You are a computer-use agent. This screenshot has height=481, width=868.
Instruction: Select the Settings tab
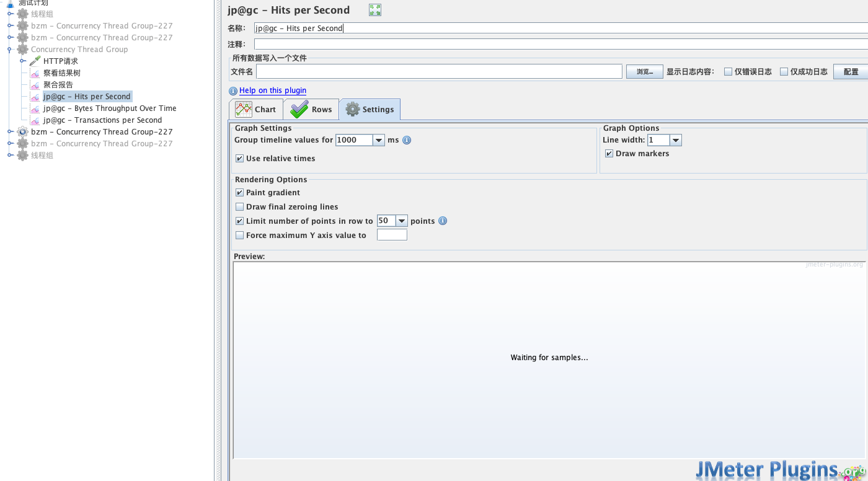coord(370,109)
